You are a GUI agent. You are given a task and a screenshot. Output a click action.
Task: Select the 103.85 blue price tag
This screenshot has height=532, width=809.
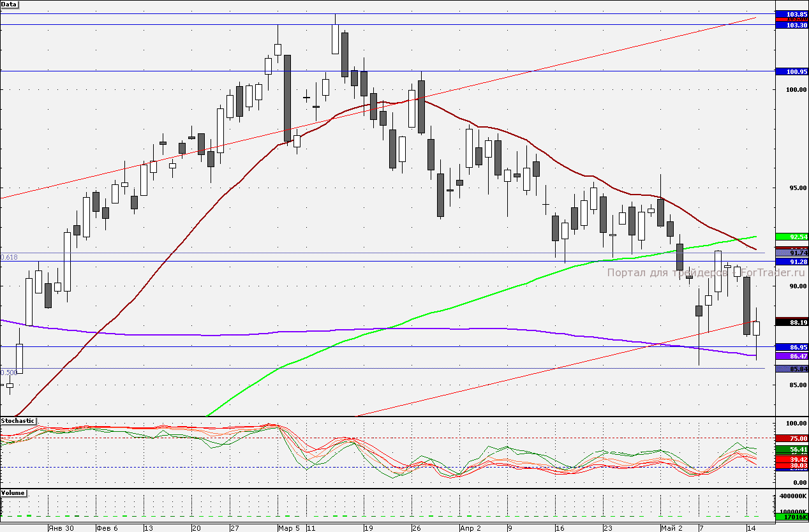coord(791,14)
